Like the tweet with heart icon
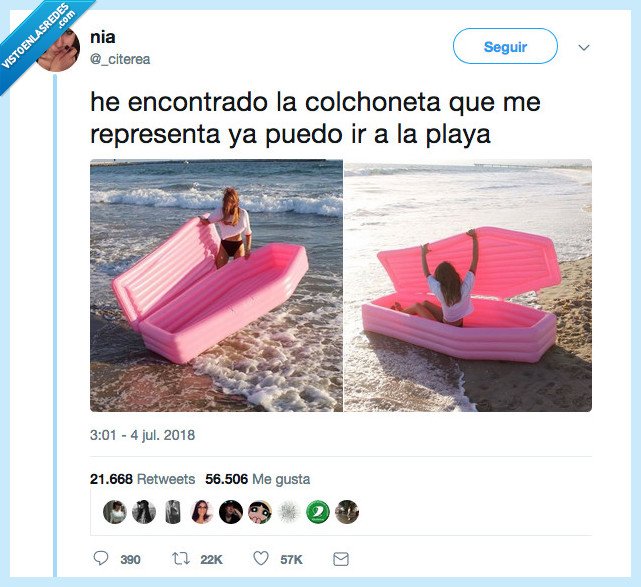The image size is (641, 587). pyautogui.click(x=261, y=558)
